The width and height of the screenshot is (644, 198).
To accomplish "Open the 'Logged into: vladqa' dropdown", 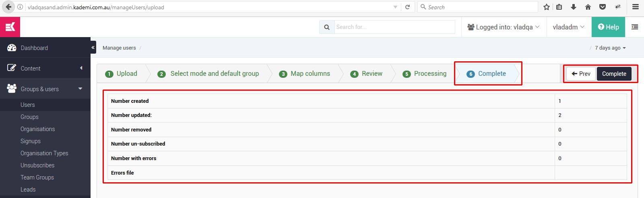I will 504,27.
